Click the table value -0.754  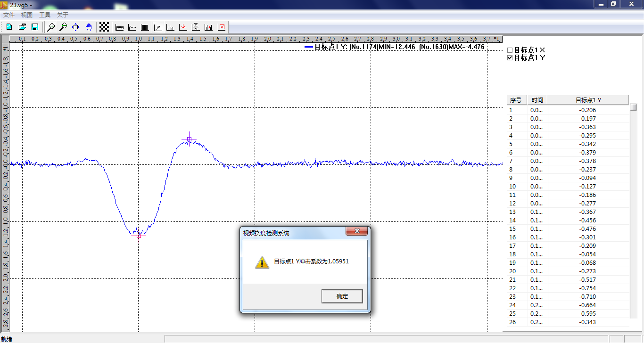[x=588, y=288]
